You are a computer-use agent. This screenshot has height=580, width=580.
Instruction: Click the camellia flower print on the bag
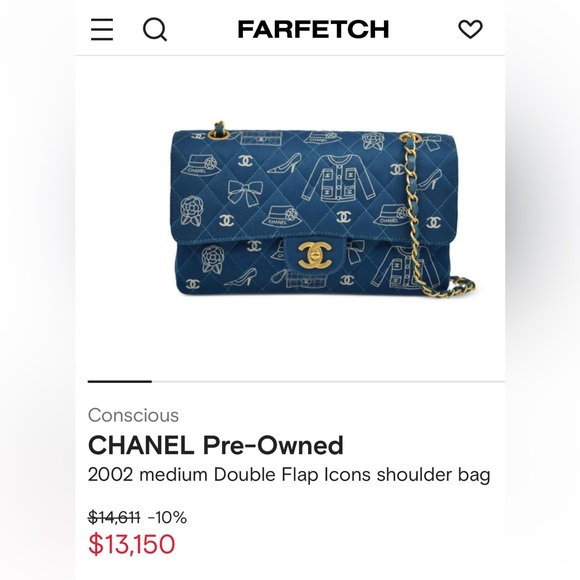click(x=191, y=211)
